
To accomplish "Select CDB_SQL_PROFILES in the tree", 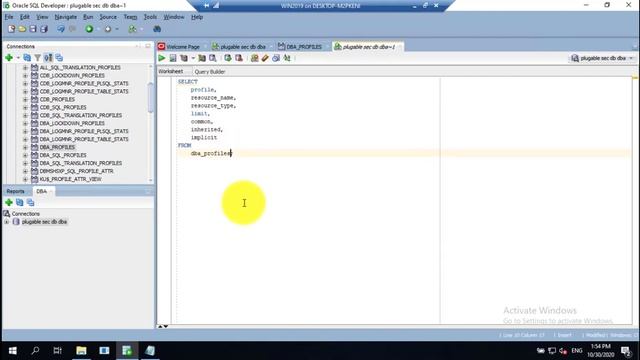I will tap(63, 107).
